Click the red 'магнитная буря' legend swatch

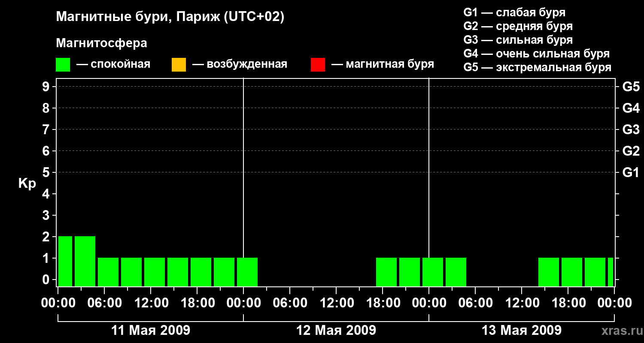(318, 65)
